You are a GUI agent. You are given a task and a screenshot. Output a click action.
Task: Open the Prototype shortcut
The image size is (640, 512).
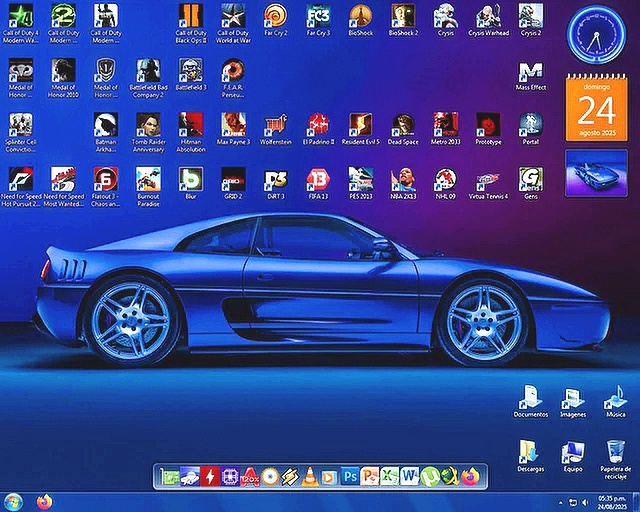(x=489, y=129)
